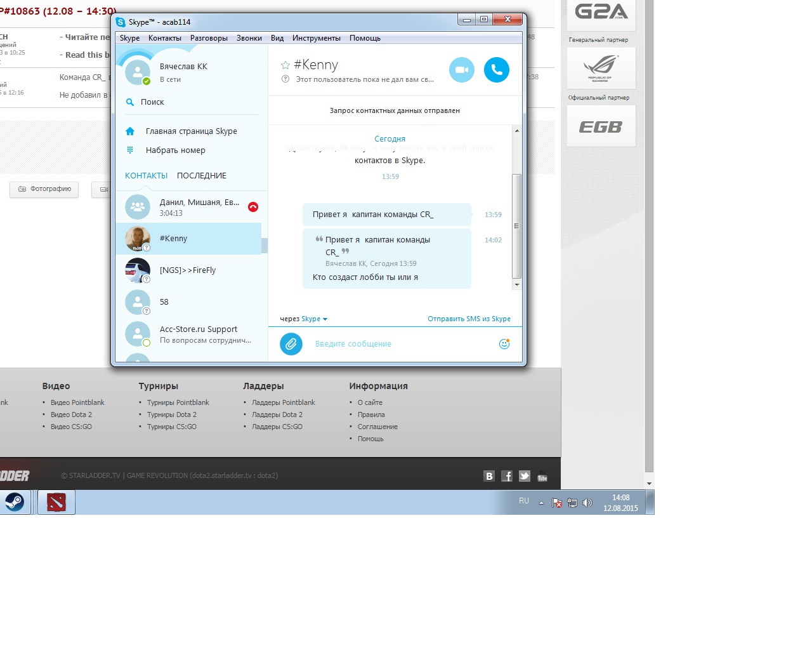Switch to the ПОСЛЕДНИЕ tab
The height and width of the screenshot is (650, 812).
coord(202,176)
